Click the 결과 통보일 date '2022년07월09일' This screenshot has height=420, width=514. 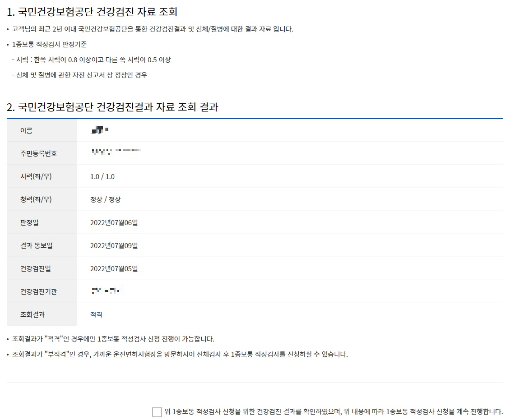pos(114,246)
